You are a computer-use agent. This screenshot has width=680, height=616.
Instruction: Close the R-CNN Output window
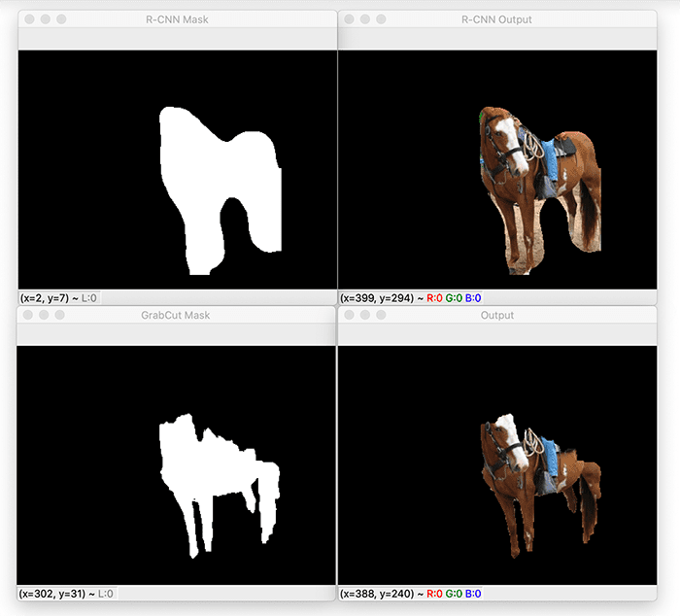click(349, 19)
